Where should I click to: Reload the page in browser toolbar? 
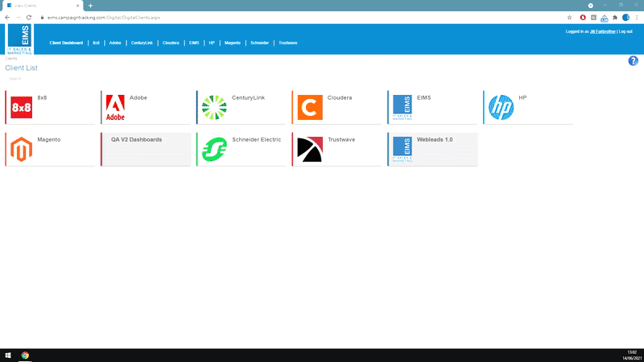click(29, 18)
